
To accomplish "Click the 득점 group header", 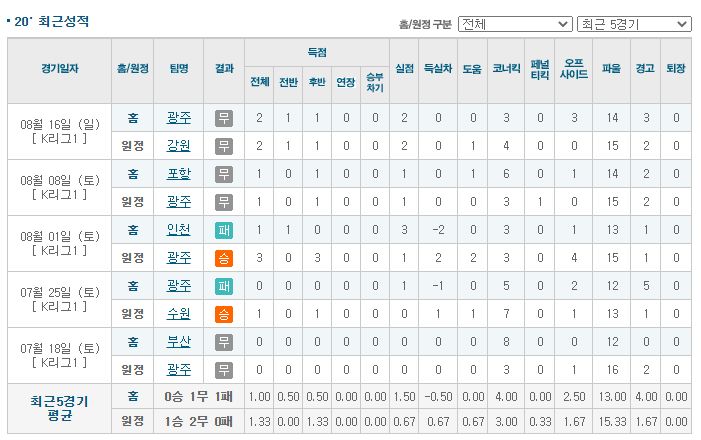I will click(317, 52).
